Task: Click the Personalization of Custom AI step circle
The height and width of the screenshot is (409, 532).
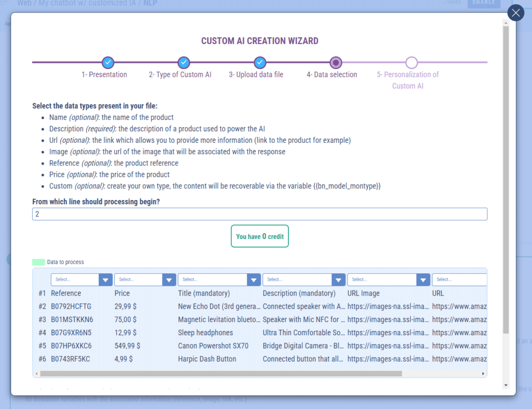Action: pyautogui.click(x=411, y=63)
